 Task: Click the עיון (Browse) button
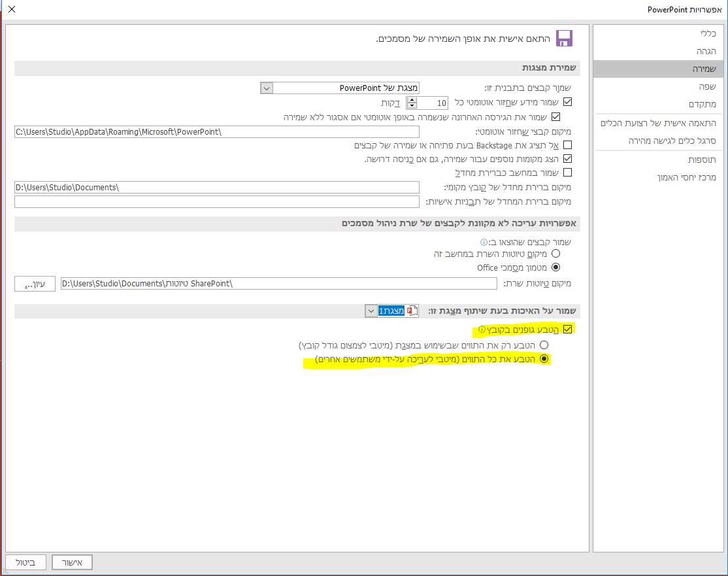35,284
